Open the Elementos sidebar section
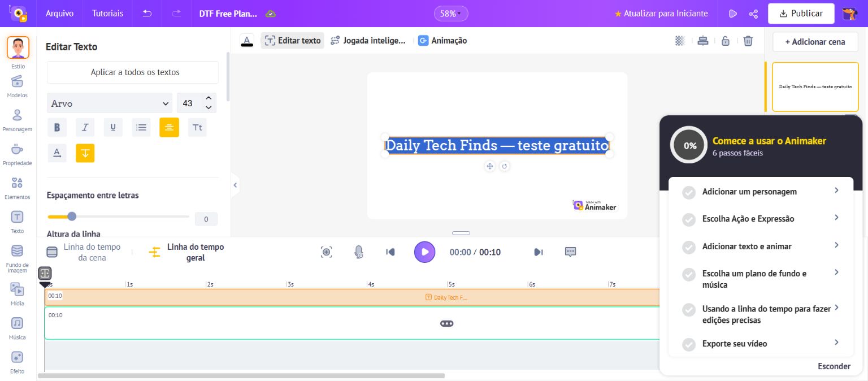 pos(18,188)
